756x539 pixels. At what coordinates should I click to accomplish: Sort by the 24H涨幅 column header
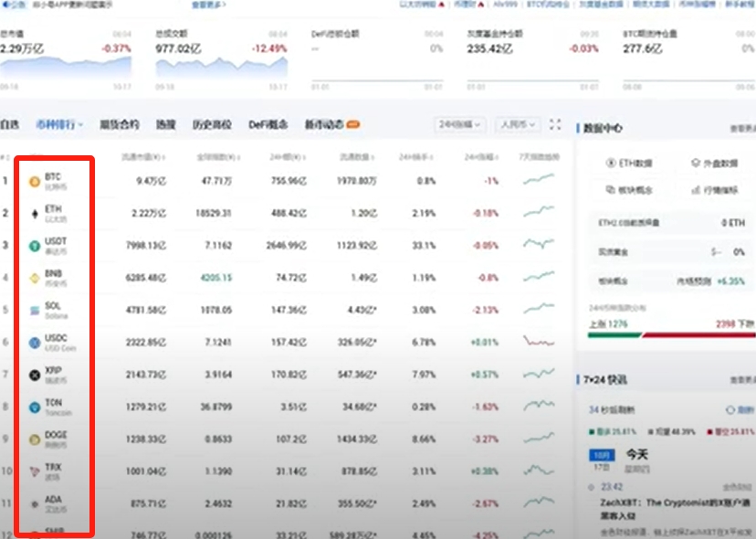pos(481,157)
